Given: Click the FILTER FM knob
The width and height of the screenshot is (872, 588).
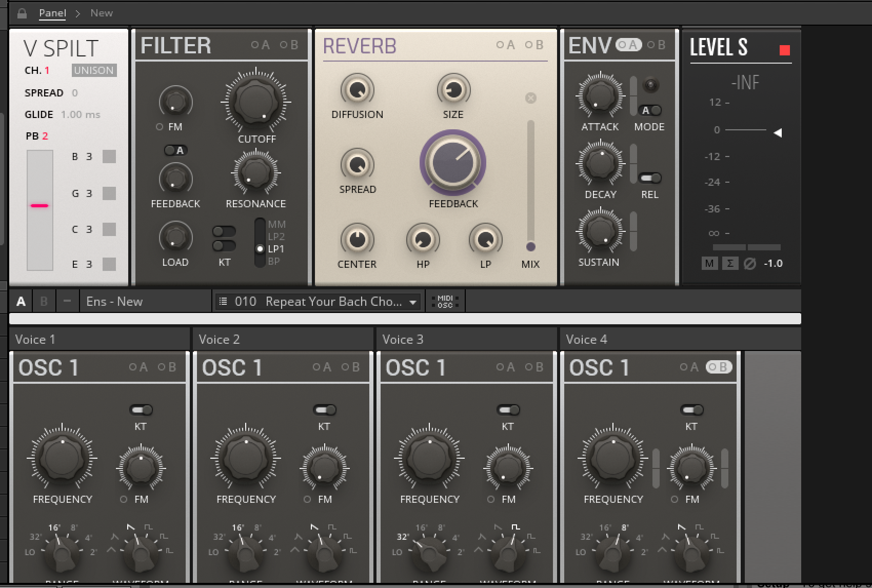Looking at the screenshot, I should tap(175, 101).
